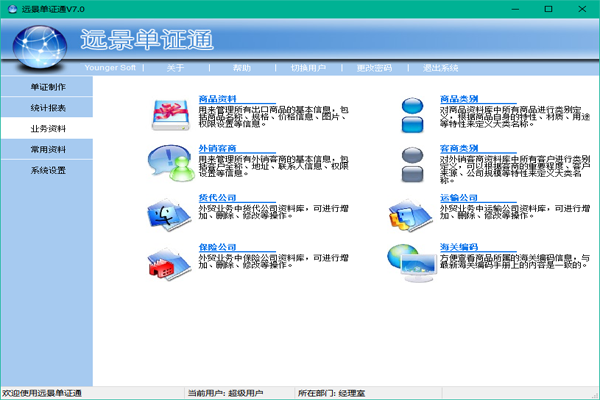The height and width of the screenshot is (400, 600).
Task: Click the globe logo in the header
Action: pos(40,47)
